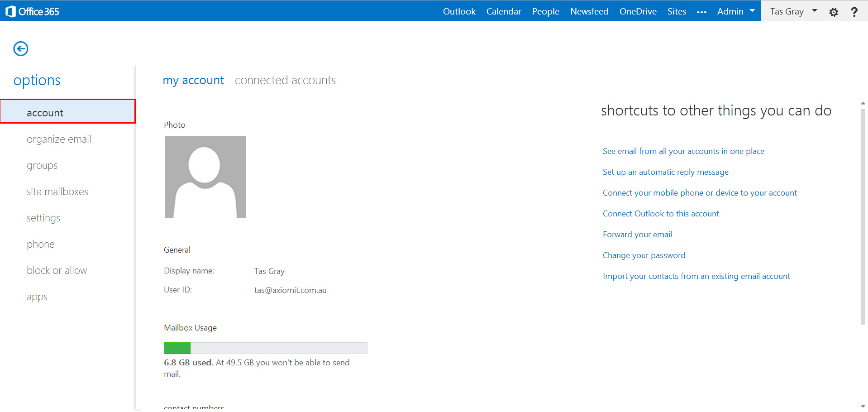The width and height of the screenshot is (868, 412).
Task: Switch to the connected accounts tab
Action: (285, 80)
